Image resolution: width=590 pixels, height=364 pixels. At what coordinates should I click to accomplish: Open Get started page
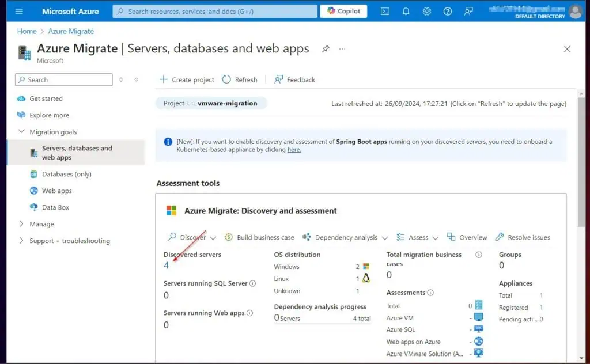46,98
